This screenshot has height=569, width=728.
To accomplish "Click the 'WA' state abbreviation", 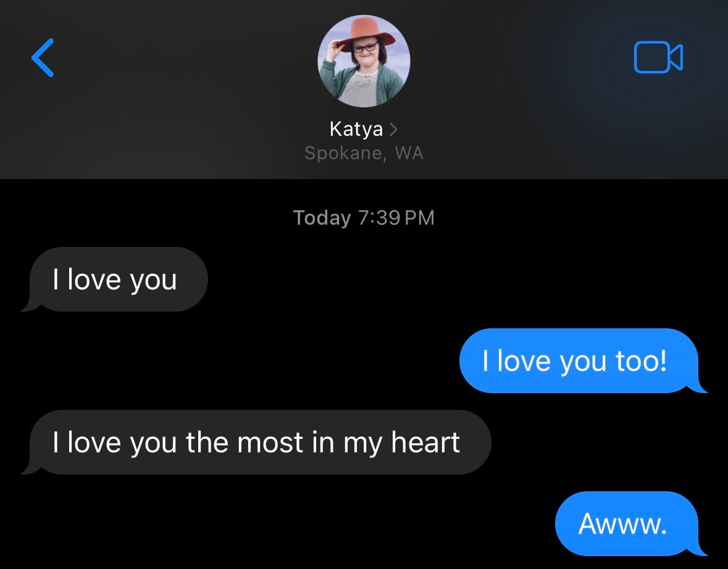I will pyautogui.click(x=409, y=153).
